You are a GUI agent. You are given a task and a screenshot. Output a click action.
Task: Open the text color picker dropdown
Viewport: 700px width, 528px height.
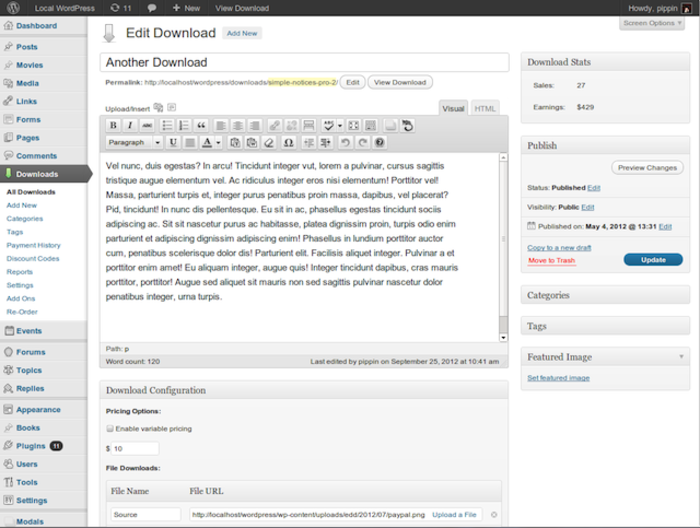(217, 143)
